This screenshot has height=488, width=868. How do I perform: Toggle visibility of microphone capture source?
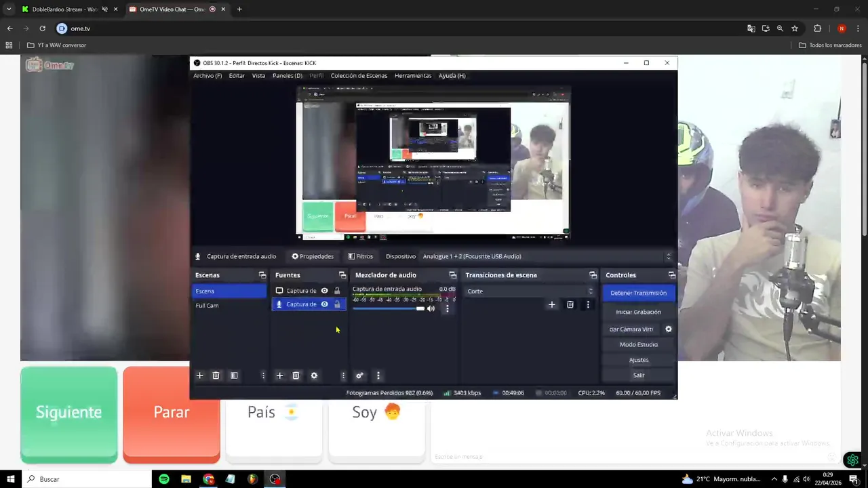[x=324, y=304]
